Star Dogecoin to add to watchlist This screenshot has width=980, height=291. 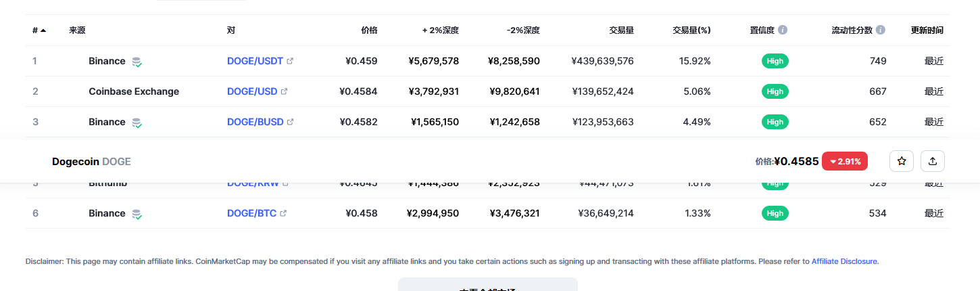pyautogui.click(x=901, y=161)
